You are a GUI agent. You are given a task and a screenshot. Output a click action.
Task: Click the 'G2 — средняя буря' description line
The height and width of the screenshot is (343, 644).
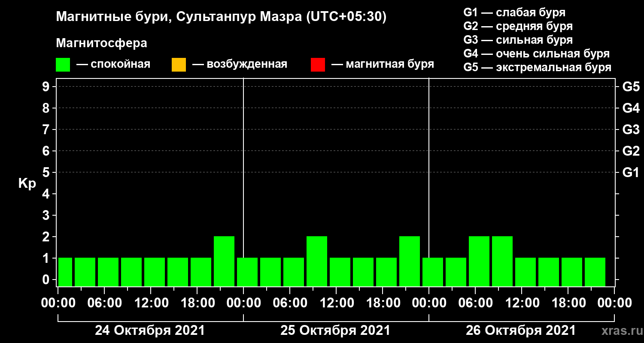click(x=518, y=26)
